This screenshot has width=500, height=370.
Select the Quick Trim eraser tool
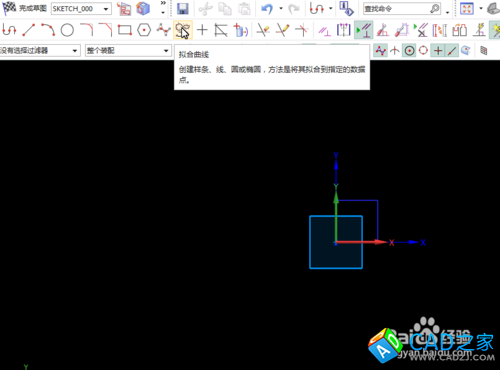(263, 30)
